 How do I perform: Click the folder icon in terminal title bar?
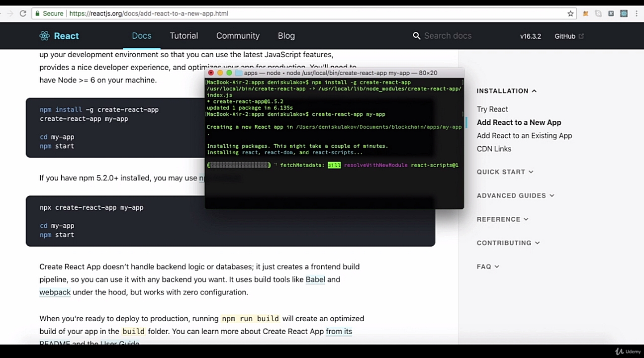pos(239,73)
